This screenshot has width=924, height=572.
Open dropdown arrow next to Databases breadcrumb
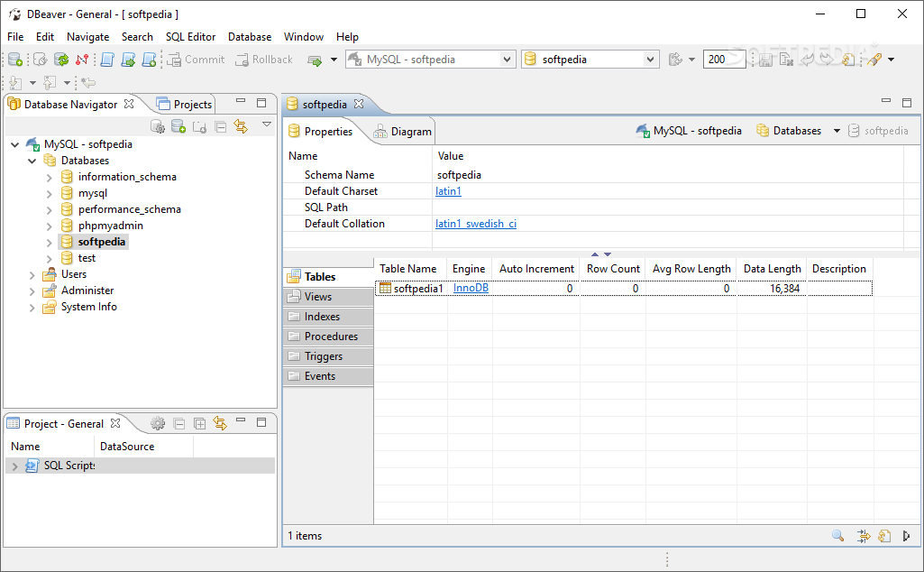[837, 131]
